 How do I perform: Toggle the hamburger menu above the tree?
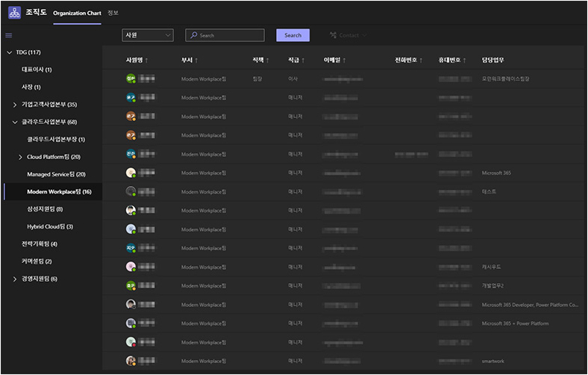(9, 35)
